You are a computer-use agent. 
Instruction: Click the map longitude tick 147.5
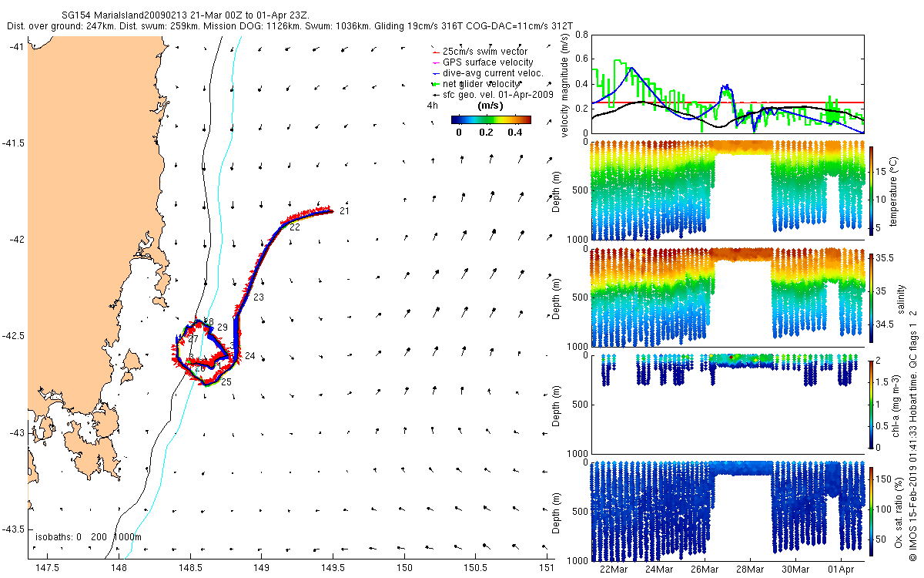click(x=48, y=568)
